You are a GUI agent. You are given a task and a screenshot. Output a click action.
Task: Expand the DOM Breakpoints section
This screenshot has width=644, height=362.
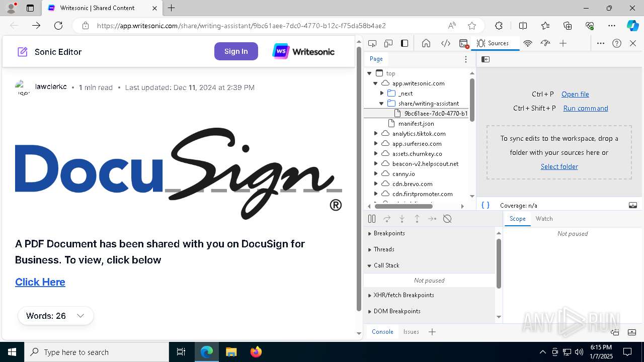pyautogui.click(x=430, y=311)
